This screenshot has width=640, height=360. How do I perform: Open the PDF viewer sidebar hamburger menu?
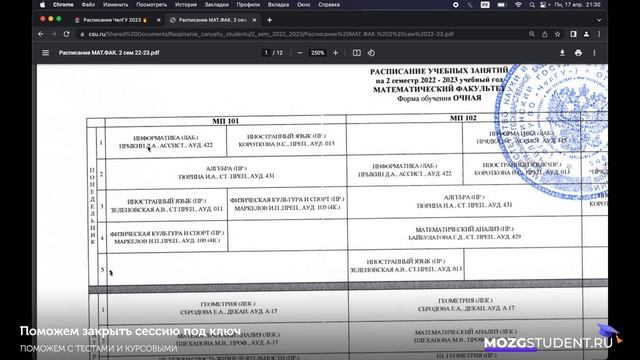[x=45, y=53]
